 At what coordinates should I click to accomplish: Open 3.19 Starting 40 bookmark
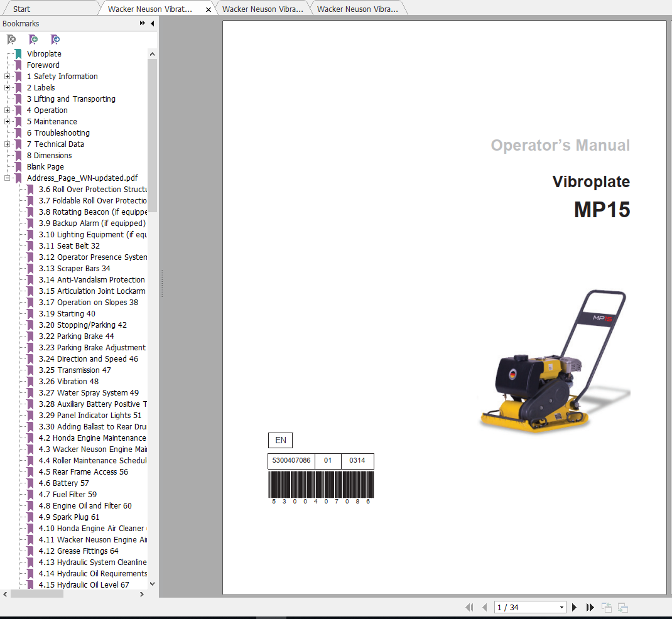(x=67, y=313)
